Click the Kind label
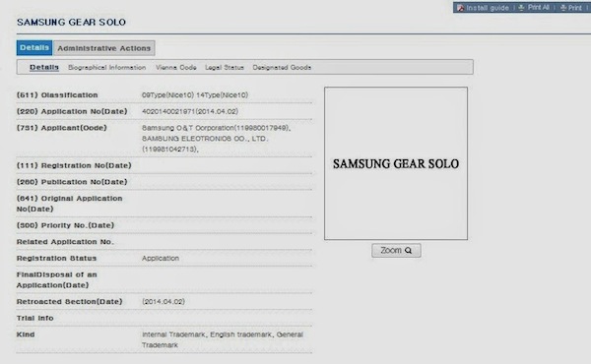Screen dimensions: 591x364 [x=26, y=334]
